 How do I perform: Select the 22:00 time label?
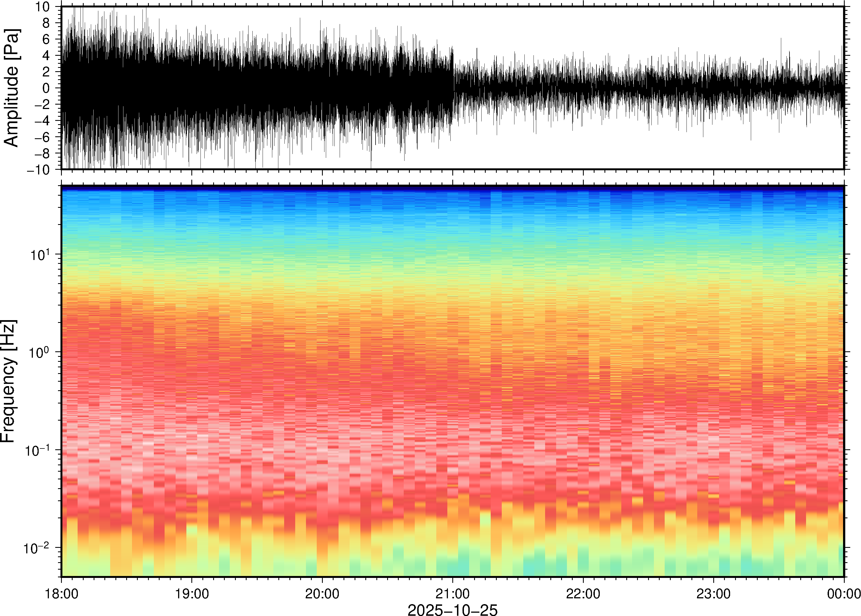coord(583,593)
